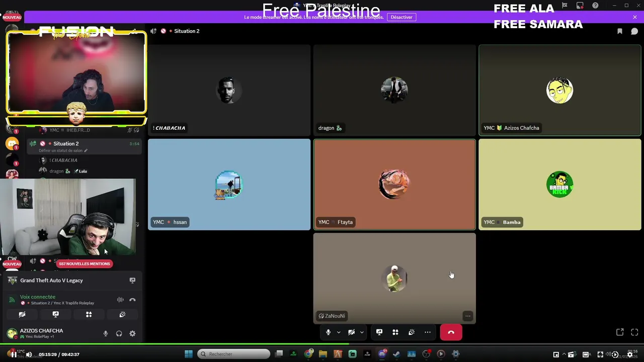This screenshot has height=362, width=644.
Task: Open more options in the call control bar
Action: coord(428,332)
